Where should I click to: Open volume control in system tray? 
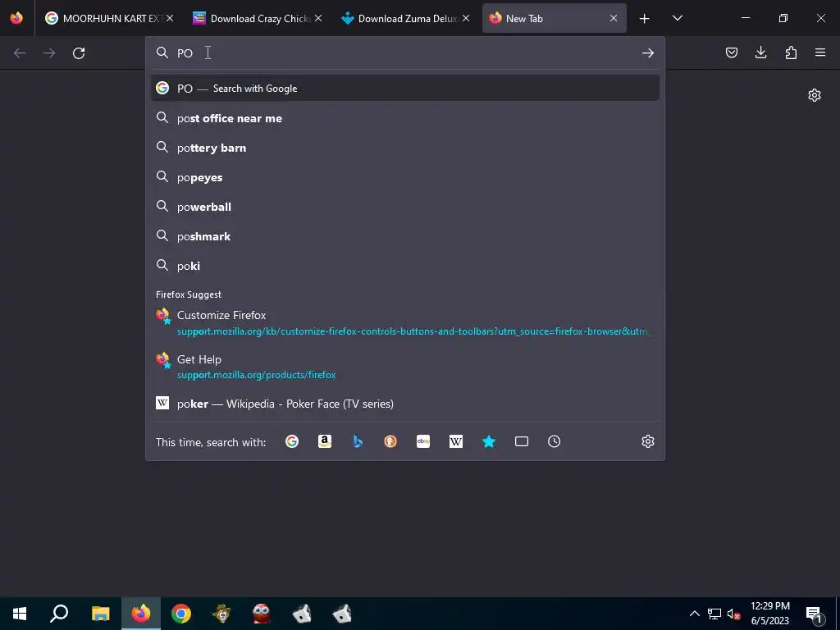click(733, 614)
